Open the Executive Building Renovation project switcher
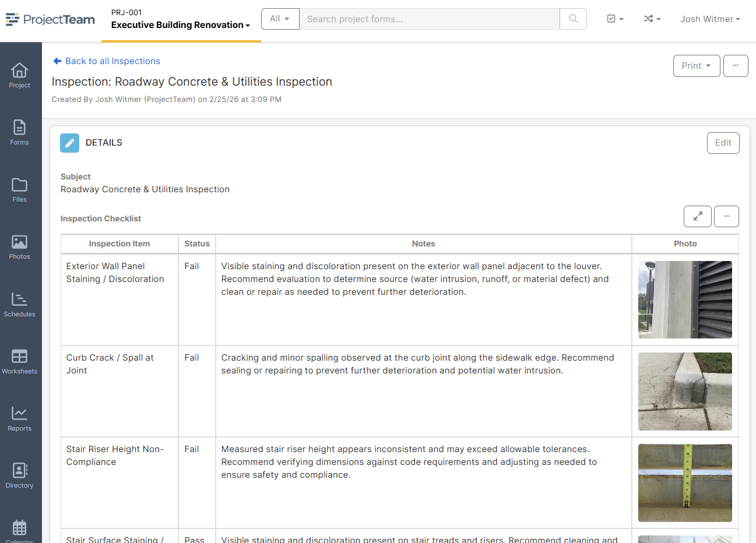This screenshot has width=756, height=543. click(180, 25)
